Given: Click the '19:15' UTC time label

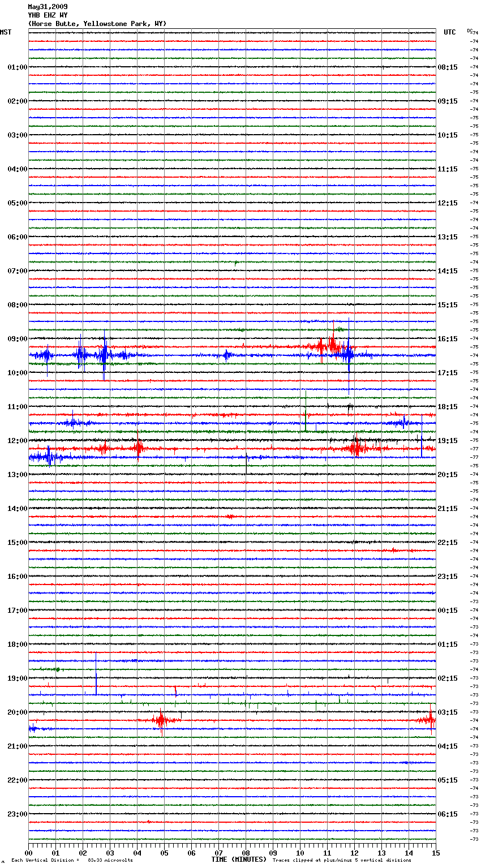Looking at the screenshot, I should (x=448, y=441).
